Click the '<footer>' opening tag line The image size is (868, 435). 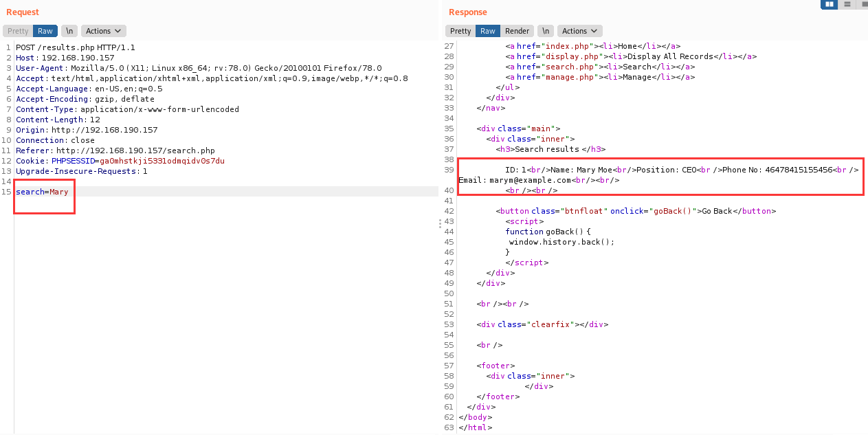496,366
